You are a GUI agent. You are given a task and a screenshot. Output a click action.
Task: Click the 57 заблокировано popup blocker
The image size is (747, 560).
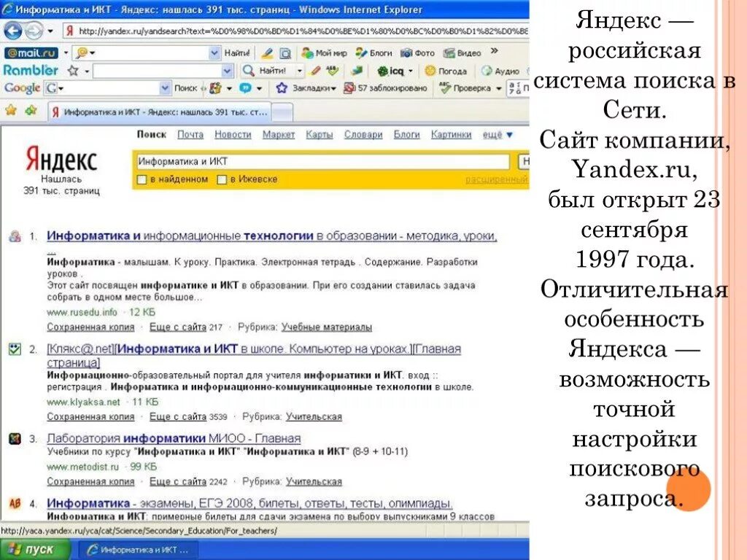(385, 88)
